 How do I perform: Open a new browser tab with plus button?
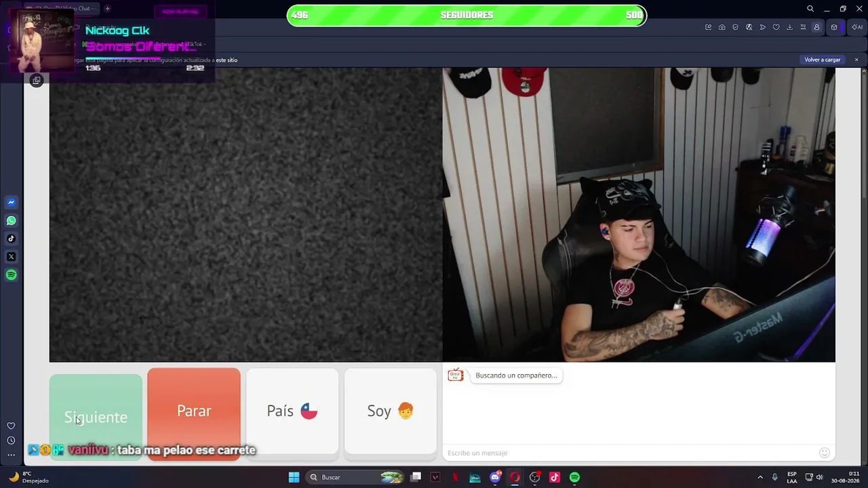pos(107,9)
